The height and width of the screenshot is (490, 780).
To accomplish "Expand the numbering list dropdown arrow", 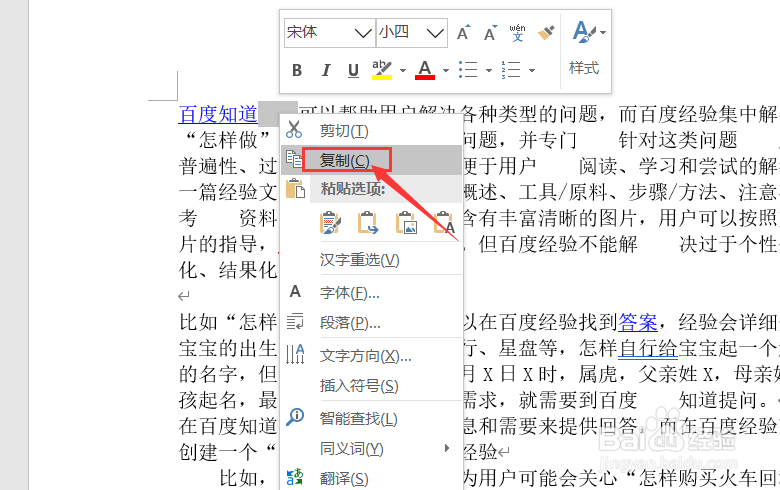I will pos(532,70).
